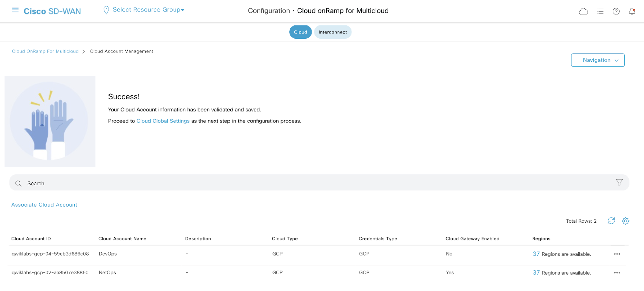Open more actions for NetOps row
Screen dimensions: 644x291
[x=617, y=273]
